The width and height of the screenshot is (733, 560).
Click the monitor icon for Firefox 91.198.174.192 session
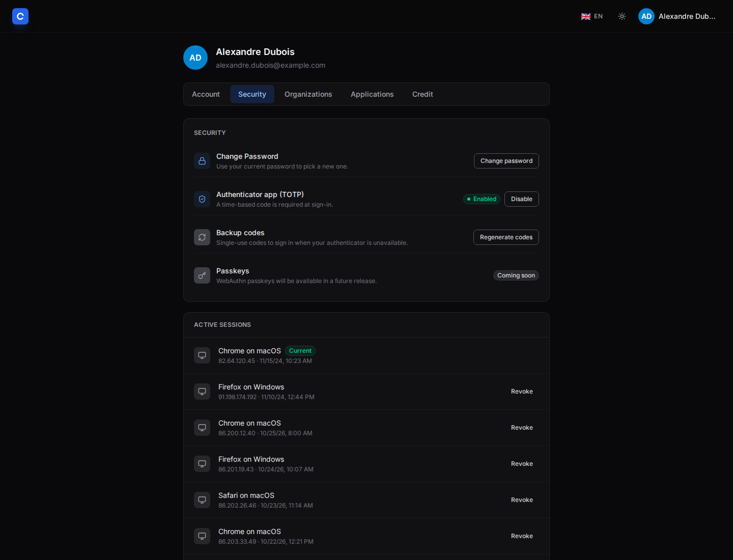pos(202,391)
